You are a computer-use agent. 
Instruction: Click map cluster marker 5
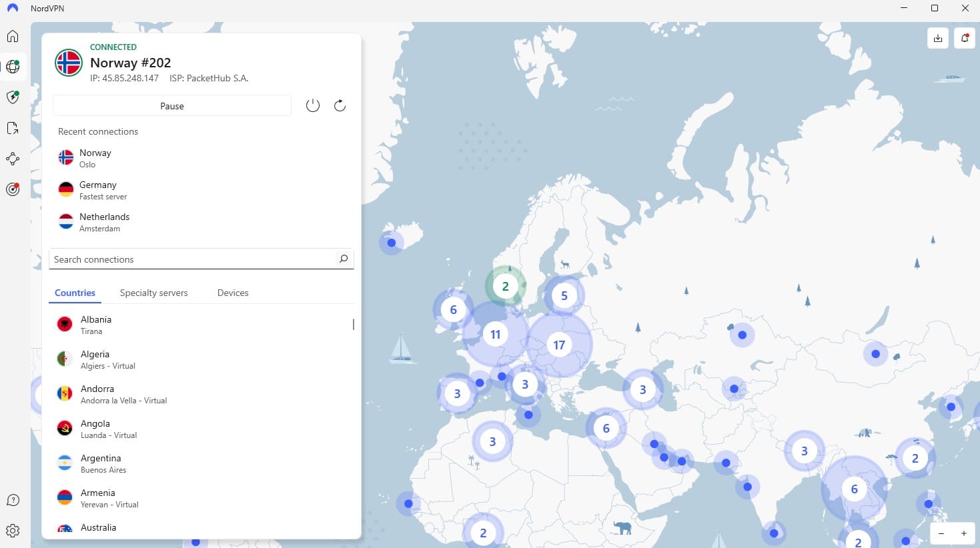(x=564, y=295)
